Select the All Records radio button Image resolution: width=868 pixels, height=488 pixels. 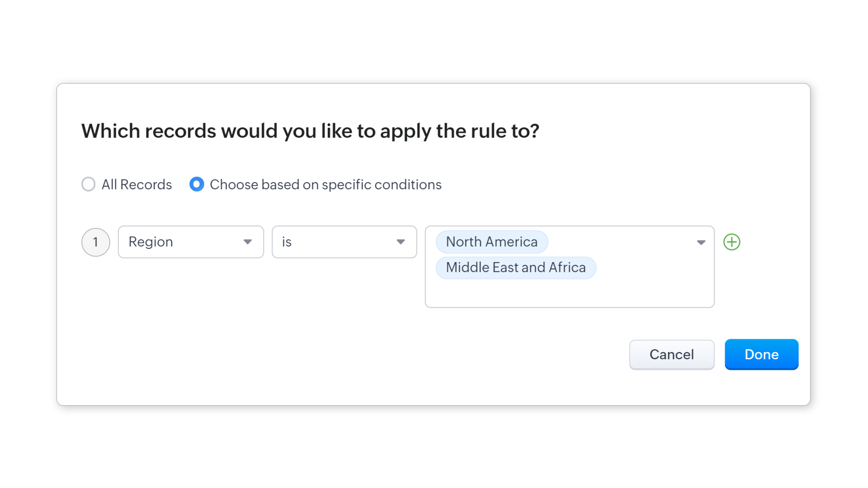click(x=89, y=184)
